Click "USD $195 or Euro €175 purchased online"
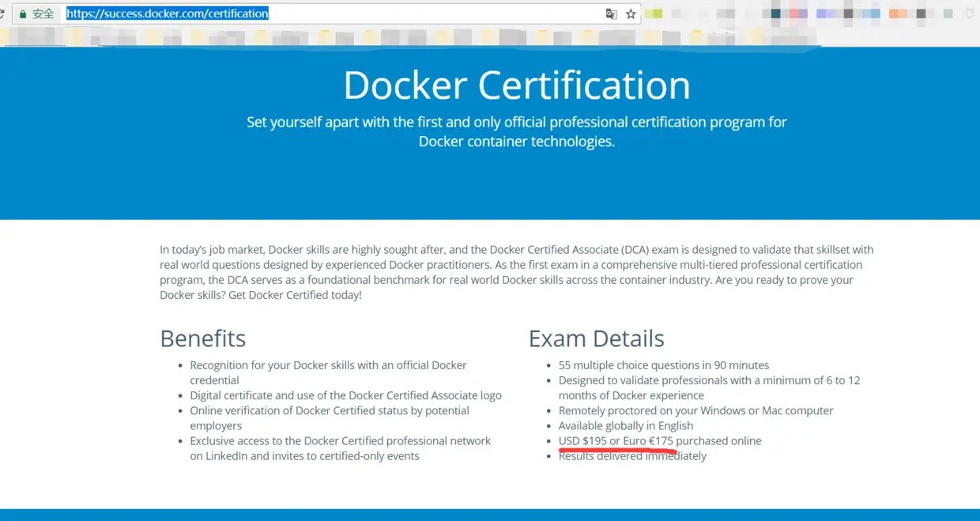The width and height of the screenshot is (980, 521). pyautogui.click(x=660, y=440)
